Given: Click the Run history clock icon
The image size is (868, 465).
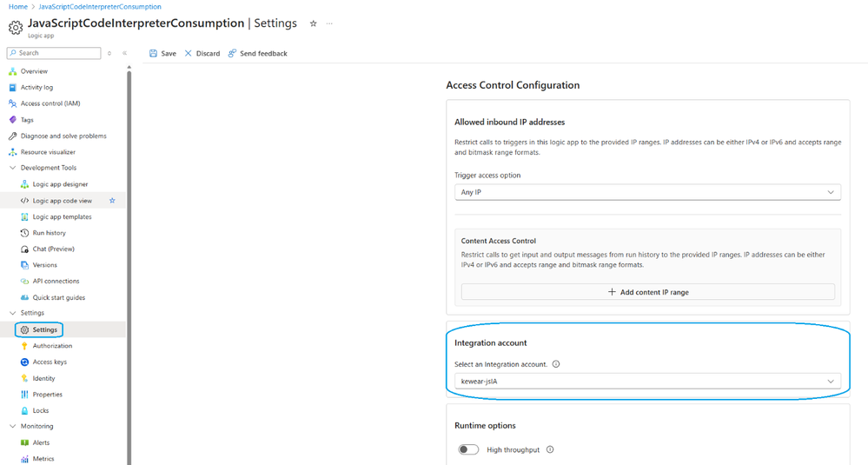Looking at the screenshot, I should click(x=24, y=233).
